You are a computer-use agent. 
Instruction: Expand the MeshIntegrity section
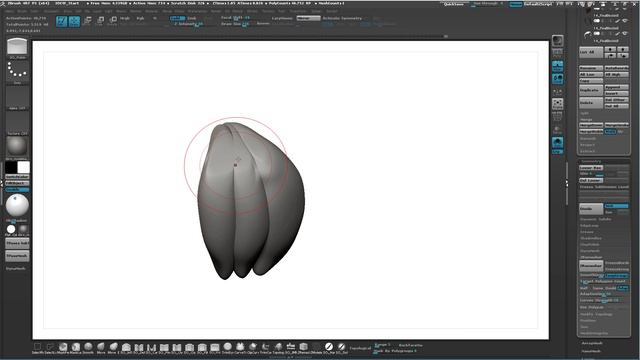[x=594, y=333]
